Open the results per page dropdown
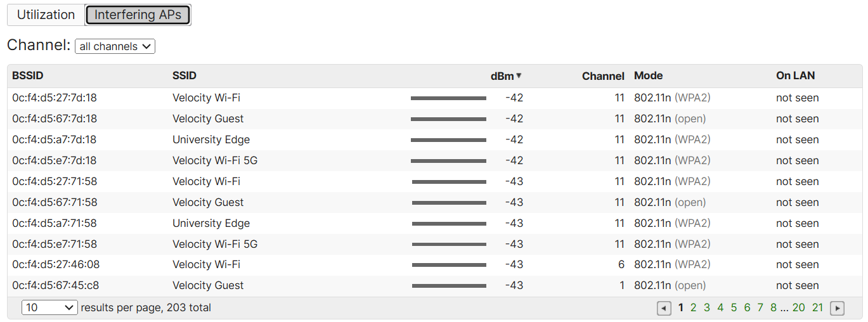Screen dimensions: 868x322 (x=49, y=307)
